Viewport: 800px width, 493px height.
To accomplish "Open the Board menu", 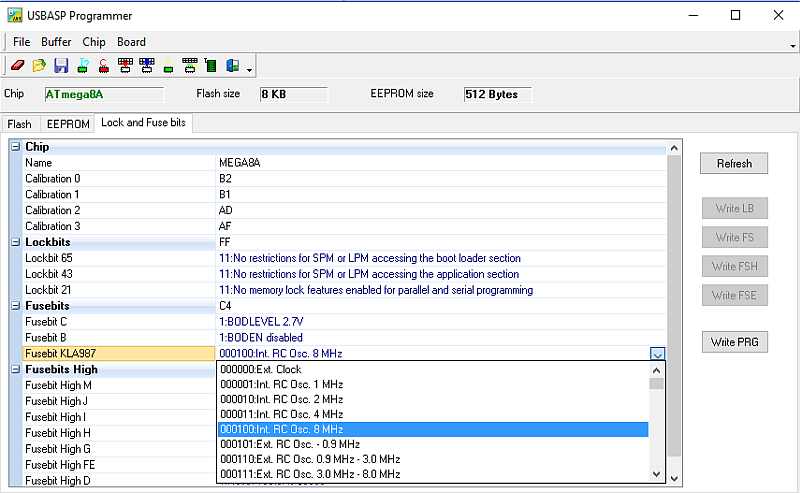I will click(x=131, y=42).
